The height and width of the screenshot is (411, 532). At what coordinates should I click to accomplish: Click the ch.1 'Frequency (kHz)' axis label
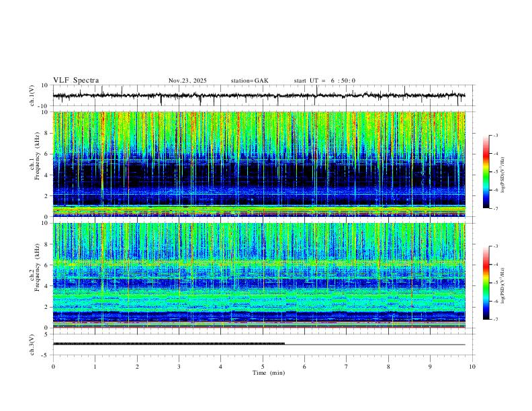pos(37,156)
